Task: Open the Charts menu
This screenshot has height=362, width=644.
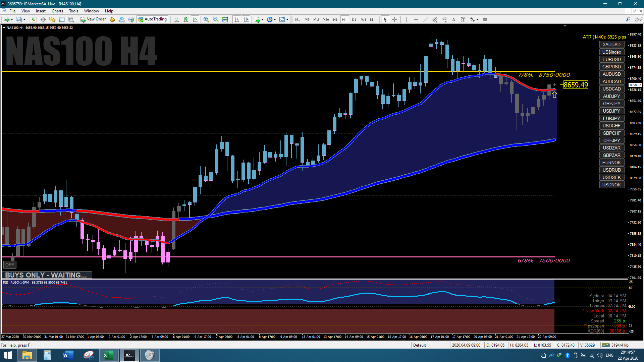Action: [x=57, y=11]
